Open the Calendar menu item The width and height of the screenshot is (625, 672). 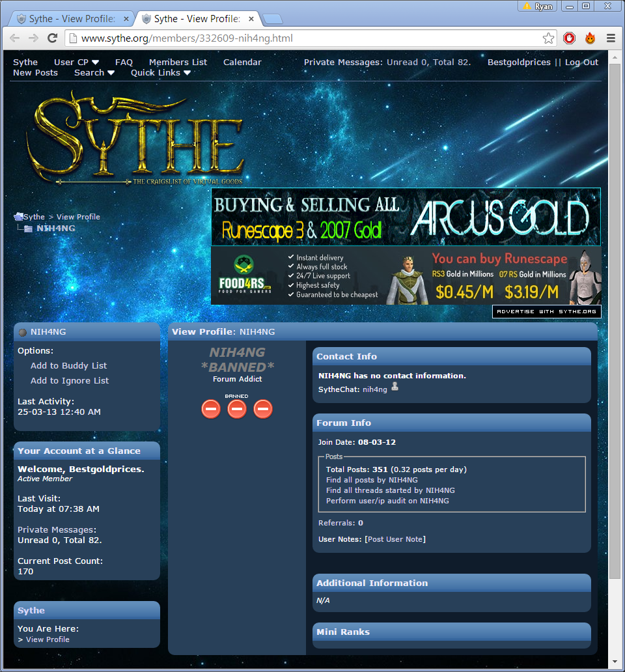tap(242, 62)
